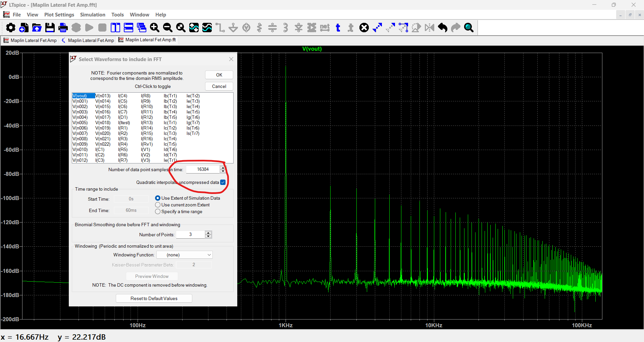Select the Draw Wire tool icon
644x342 pixels.
point(220,28)
